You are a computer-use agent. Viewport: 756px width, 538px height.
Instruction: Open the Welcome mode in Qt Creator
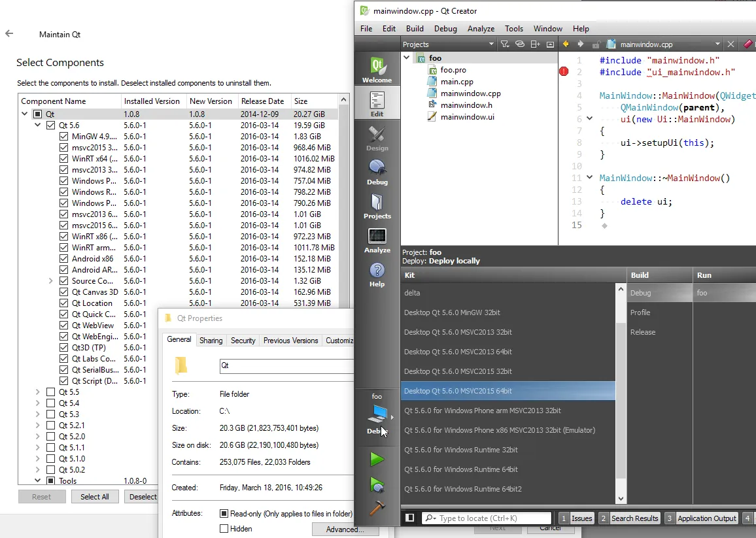[x=377, y=69]
